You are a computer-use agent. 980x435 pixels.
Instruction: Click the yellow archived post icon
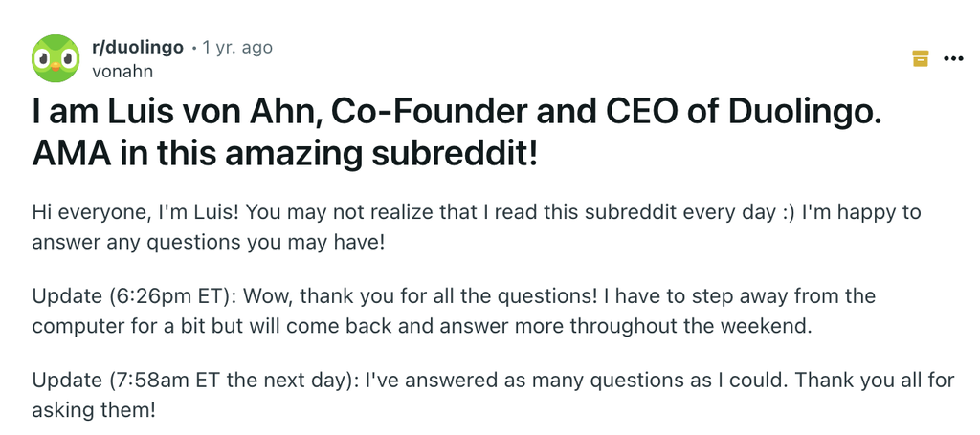pyautogui.click(x=921, y=58)
